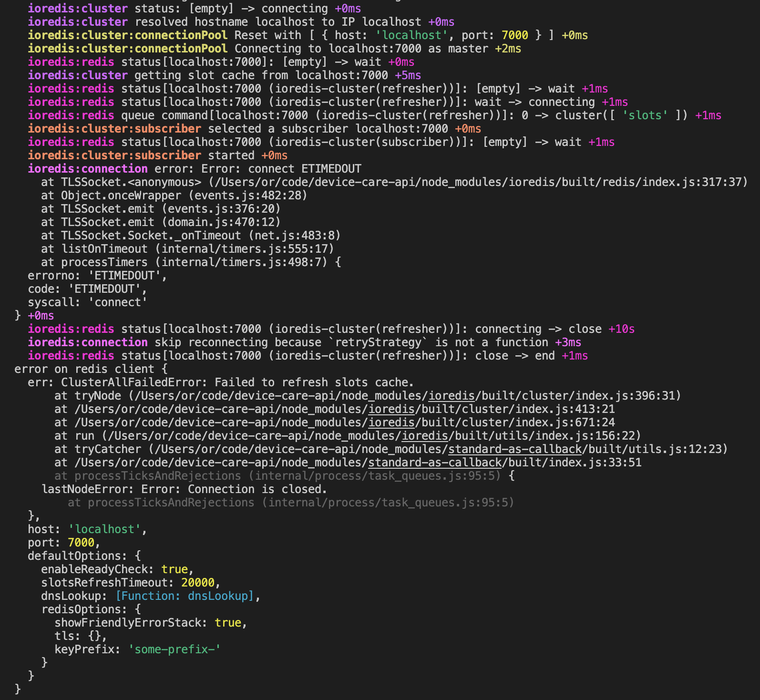Click 'at TLSSocket.emit (events.js:376:20)' line

click(x=161, y=209)
